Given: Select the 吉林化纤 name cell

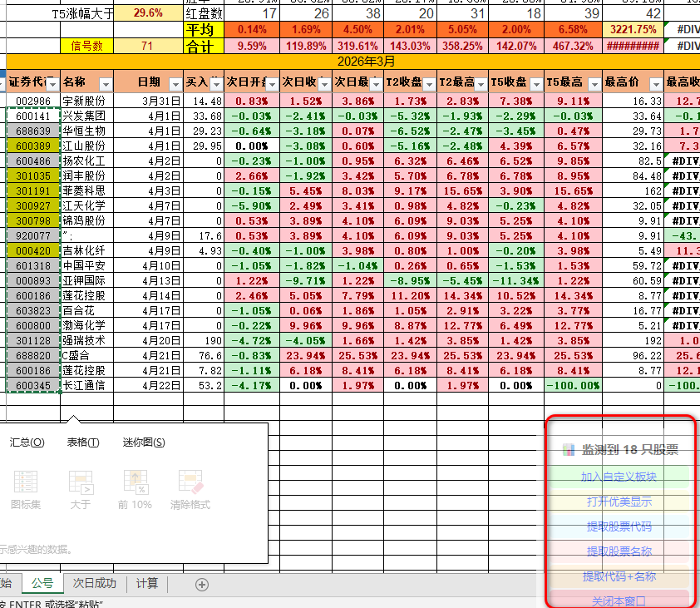Looking at the screenshot, I should (x=86, y=250).
